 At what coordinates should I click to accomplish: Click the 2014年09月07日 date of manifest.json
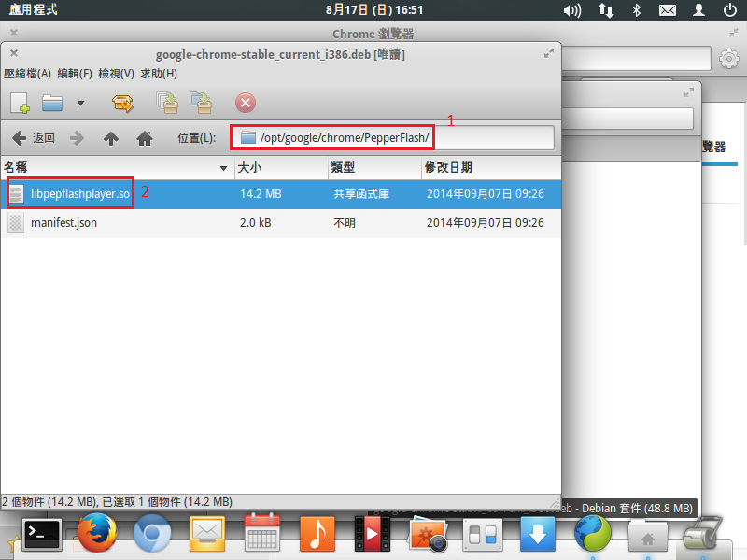point(485,223)
